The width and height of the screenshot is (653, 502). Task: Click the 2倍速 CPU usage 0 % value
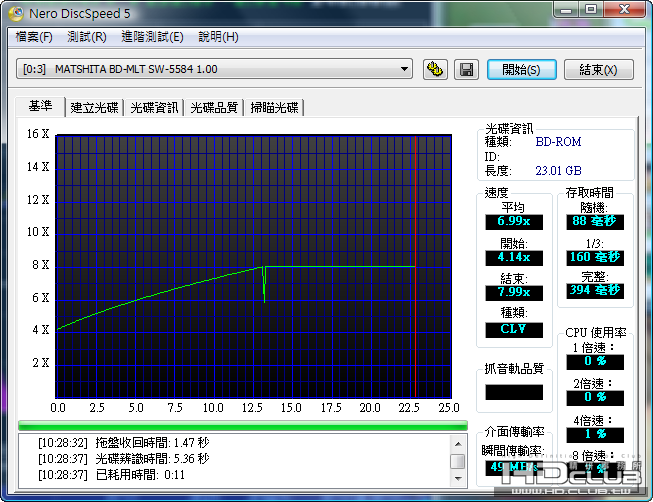click(x=595, y=397)
